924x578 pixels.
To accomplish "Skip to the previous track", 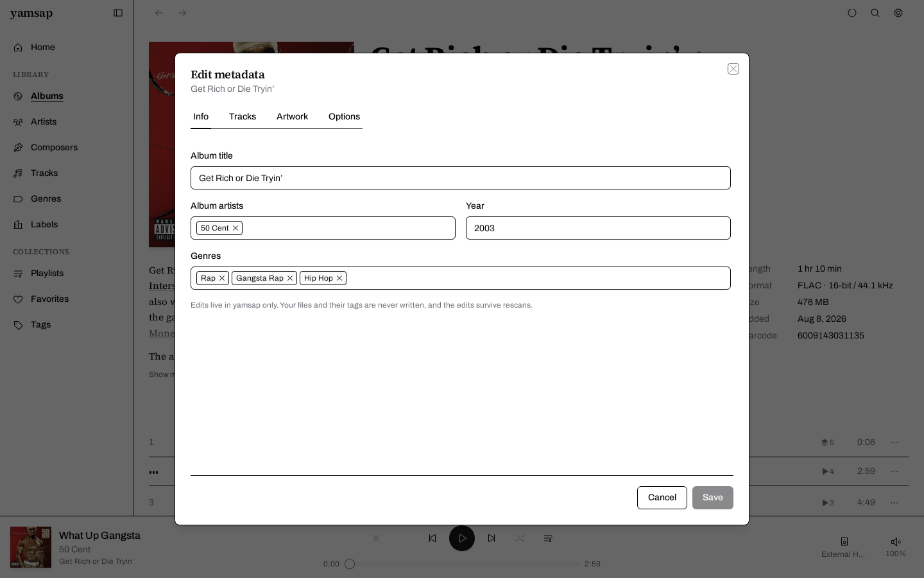I will click(432, 538).
